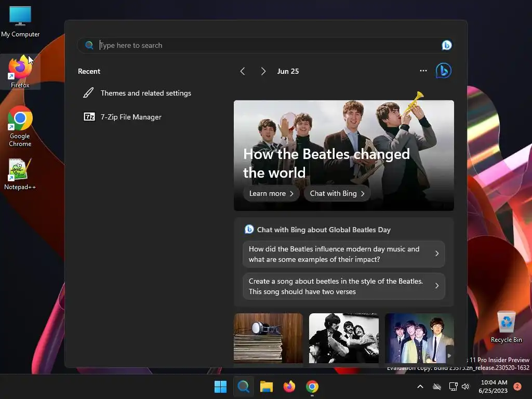The image size is (532, 399).
Task: Click the magnifier icon in the search box
Action: 89,45
